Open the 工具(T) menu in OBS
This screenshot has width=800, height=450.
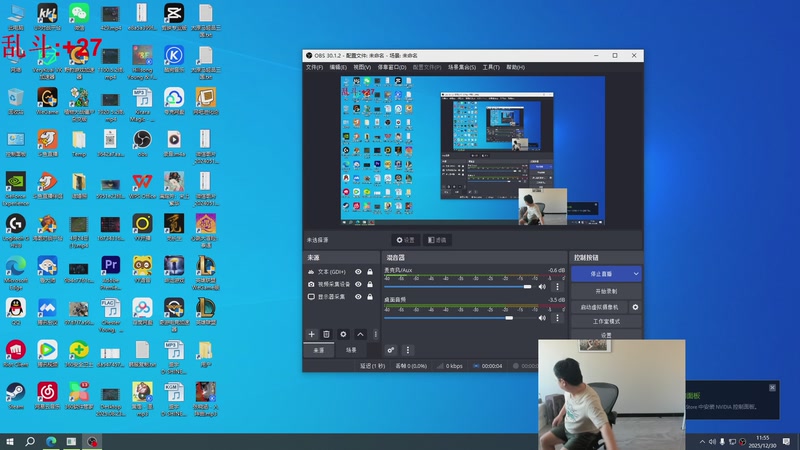click(491, 67)
